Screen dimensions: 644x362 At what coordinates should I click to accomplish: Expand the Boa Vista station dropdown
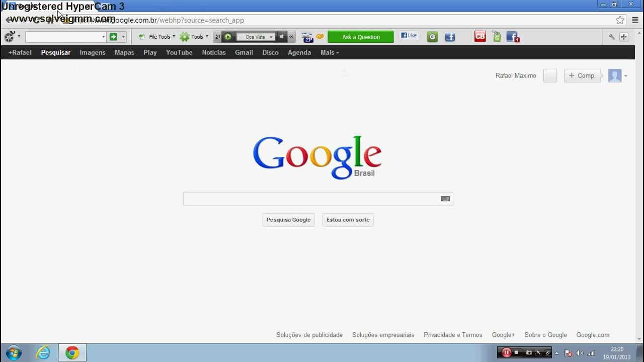click(x=271, y=37)
